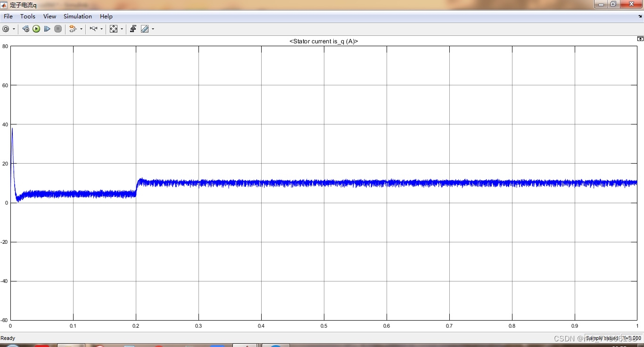Image resolution: width=644 pixels, height=347 pixels.
Task: Click inside the blue stator current plot area
Action: click(323, 183)
